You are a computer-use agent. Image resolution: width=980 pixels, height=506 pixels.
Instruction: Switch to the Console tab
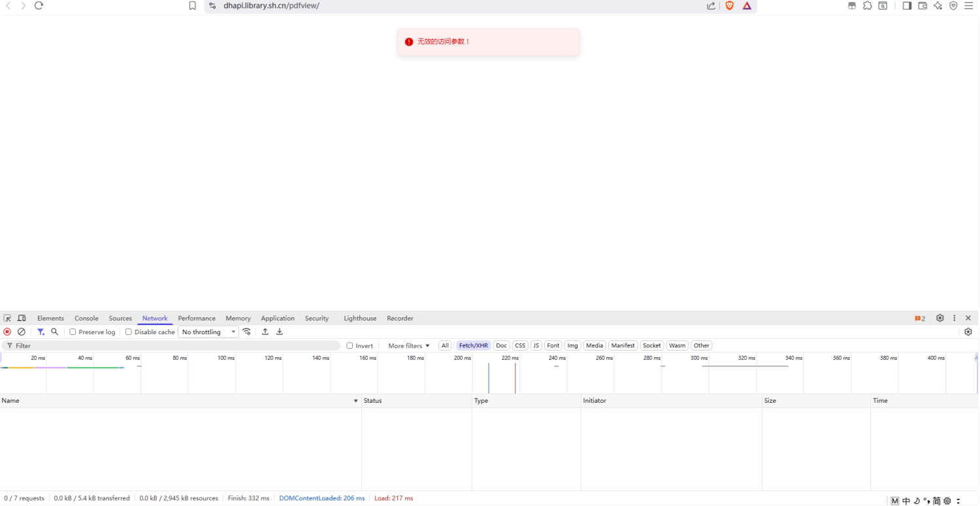pyautogui.click(x=86, y=318)
